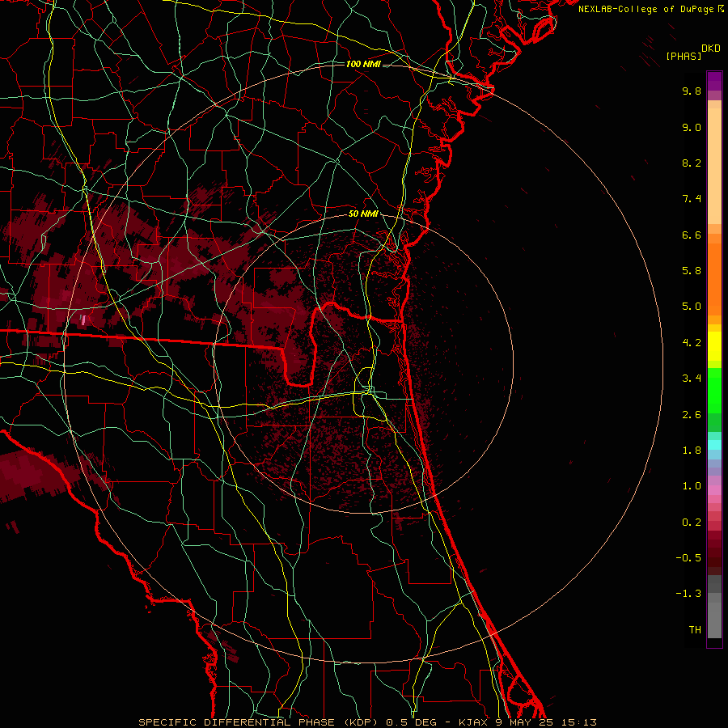The height and width of the screenshot is (728, 728).
Task: Click the 1.8 scale value
Action: pyautogui.click(x=692, y=451)
